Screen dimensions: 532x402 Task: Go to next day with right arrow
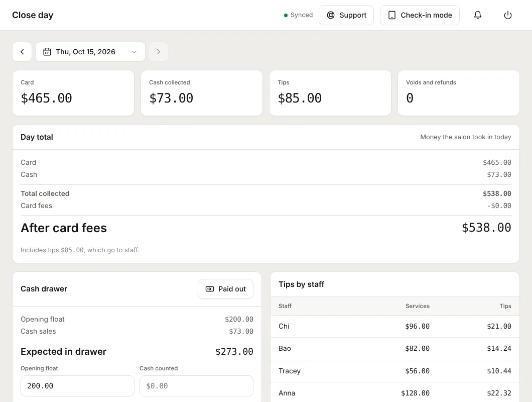click(x=159, y=52)
